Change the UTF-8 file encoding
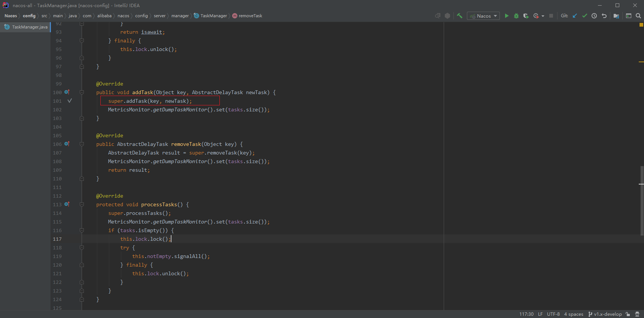 click(553, 314)
